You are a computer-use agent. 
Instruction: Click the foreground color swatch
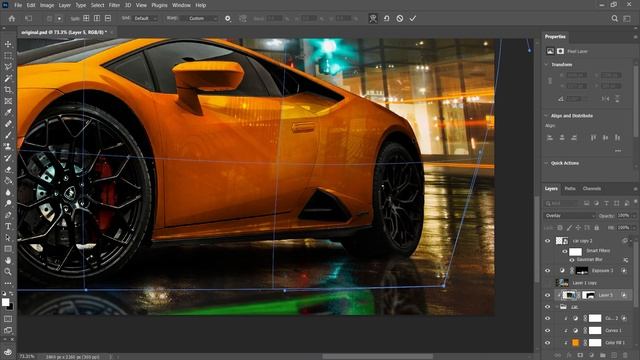pyautogui.click(x=5, y=302)
